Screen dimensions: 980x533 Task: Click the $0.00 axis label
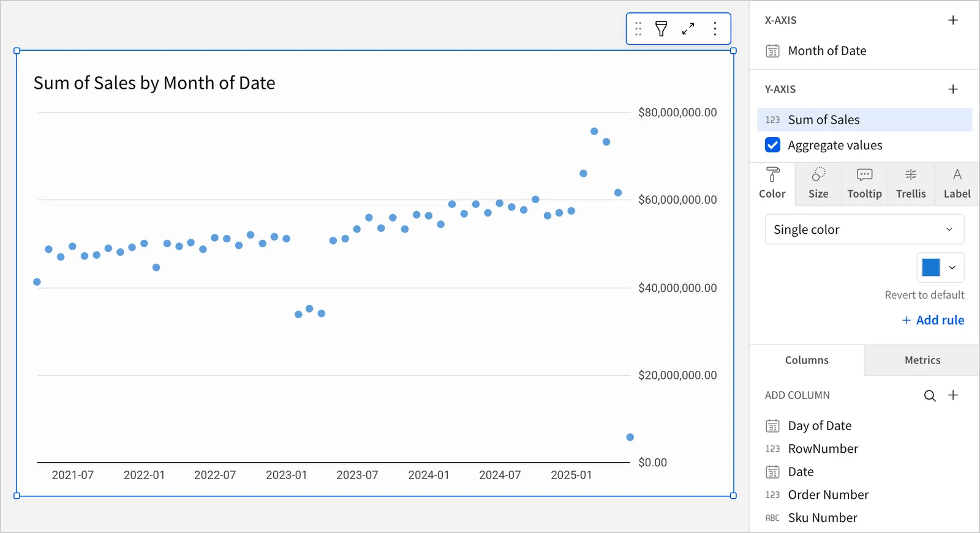tap(652, 463)
